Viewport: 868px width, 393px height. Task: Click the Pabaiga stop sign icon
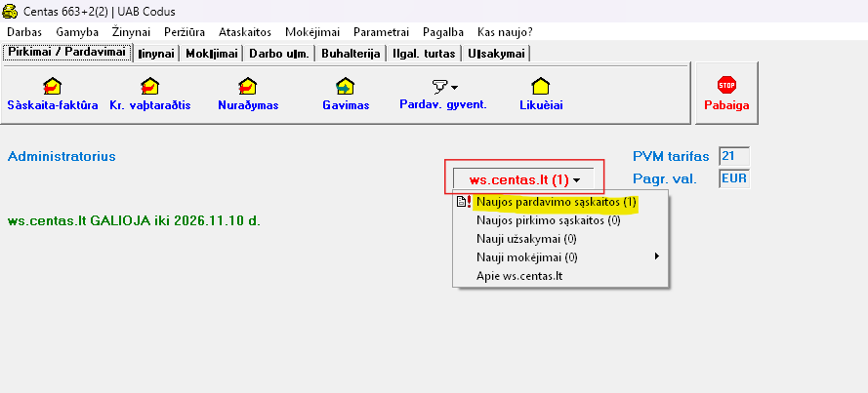[726, 85]
